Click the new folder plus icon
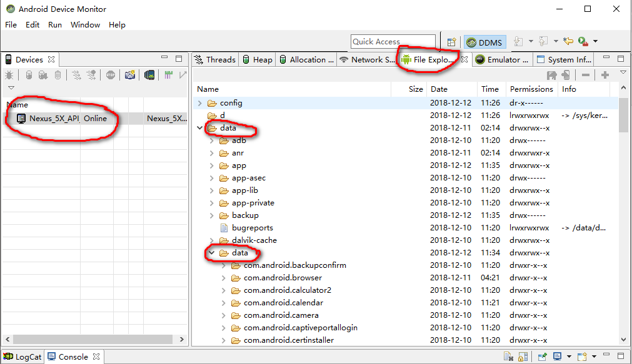Image resolution: width=632 pixels, height=364 pixels. point(604,75)
